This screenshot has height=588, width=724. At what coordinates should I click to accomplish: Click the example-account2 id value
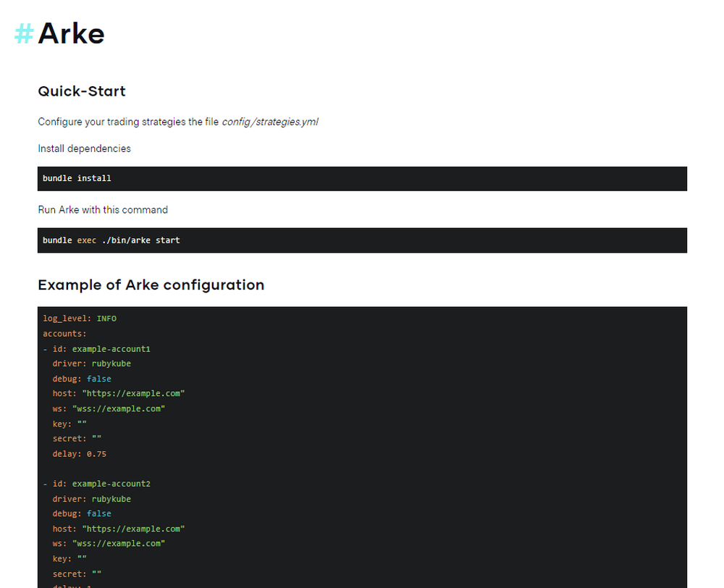[x=111, y=483]
